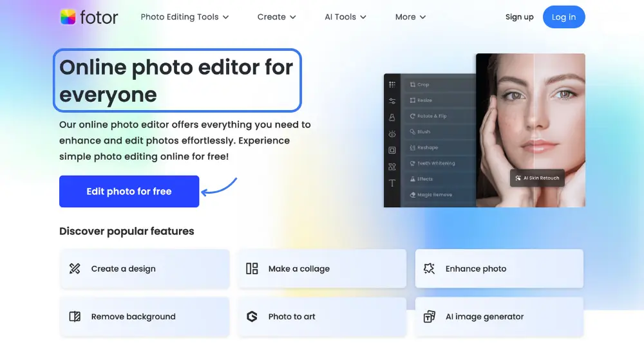Click the before/after divider on face photo
Viewport: 644px width, 354px height.
(534, 129)
